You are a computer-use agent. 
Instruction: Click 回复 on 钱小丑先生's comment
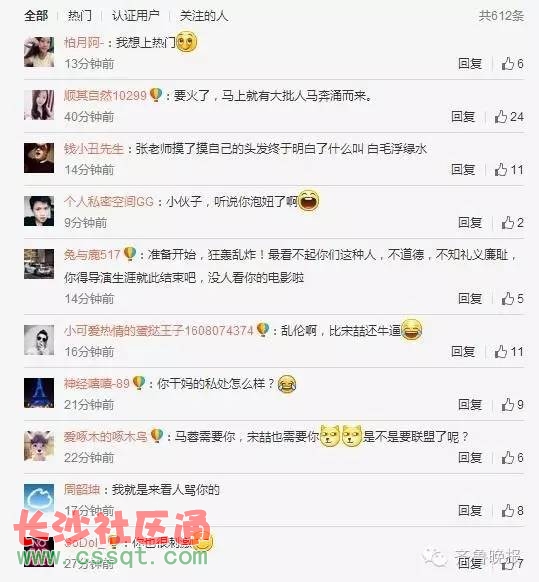tap(463, 170)
